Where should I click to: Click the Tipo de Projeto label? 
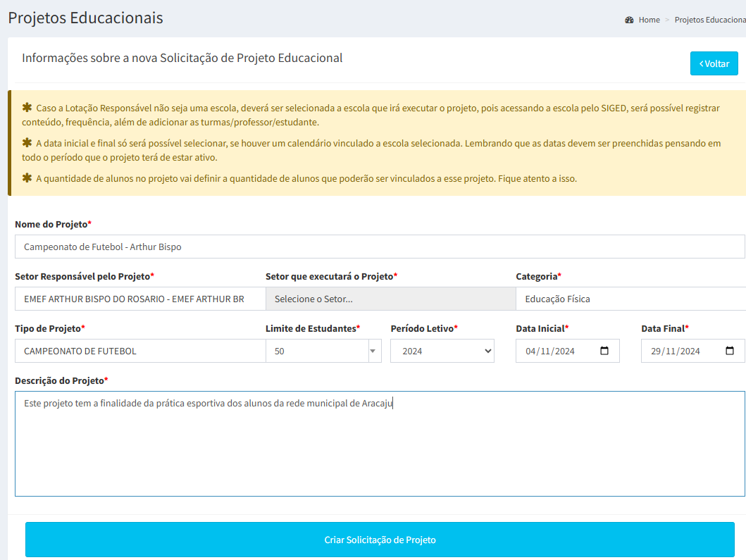(x=50, y=328)
